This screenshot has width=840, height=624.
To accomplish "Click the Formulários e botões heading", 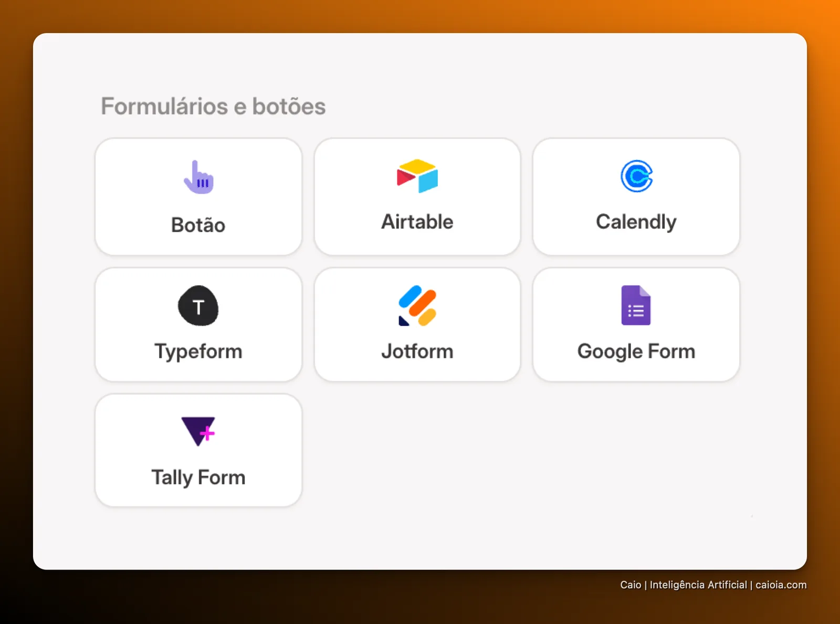I will pyautogui.click(x=213, y=106).
